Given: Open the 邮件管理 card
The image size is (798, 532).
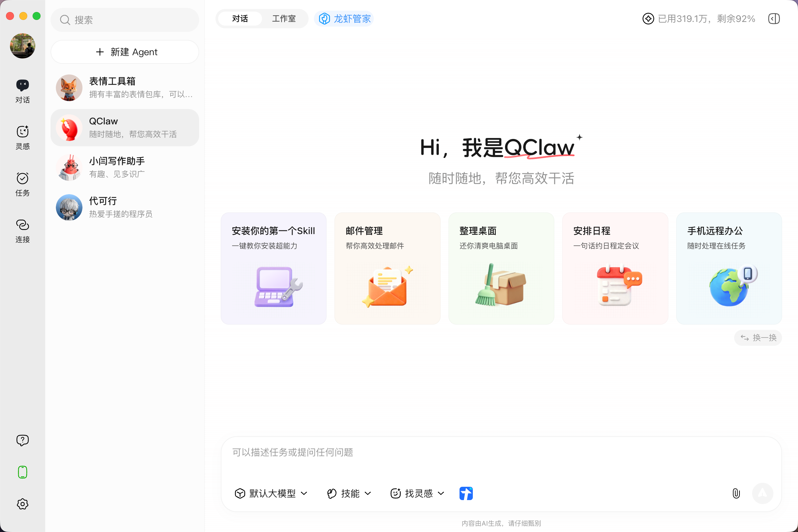Looking at the screenshot, I should (387, 268).
